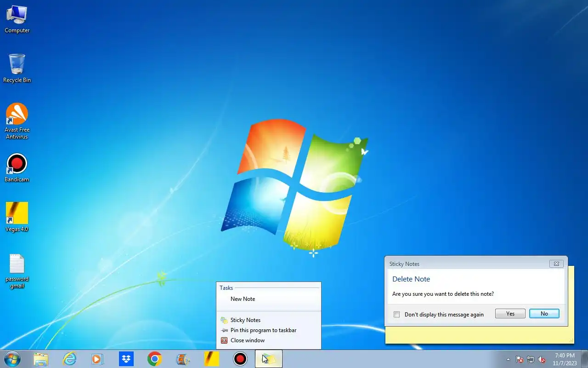Open Windows Media Player taskbar icon
Viewport: 588px width, 368px height.
click(97, 359)
